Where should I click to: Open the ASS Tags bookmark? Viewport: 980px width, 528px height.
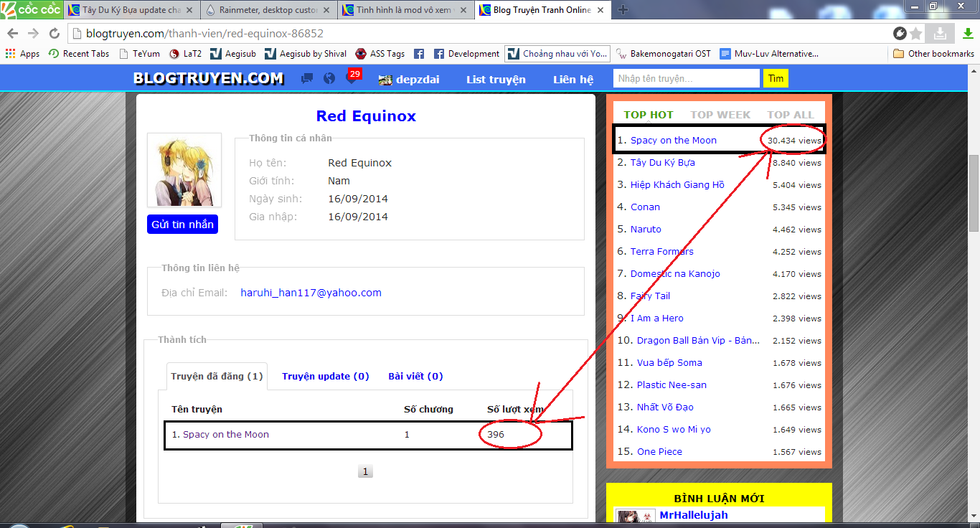coord(380,54)
